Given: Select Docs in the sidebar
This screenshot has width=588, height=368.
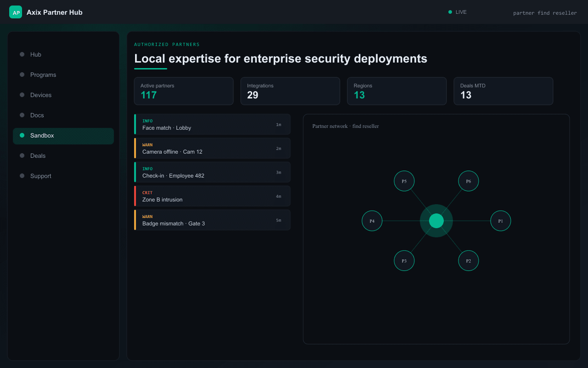Looking at the screenshot, I should pos(63,115).
